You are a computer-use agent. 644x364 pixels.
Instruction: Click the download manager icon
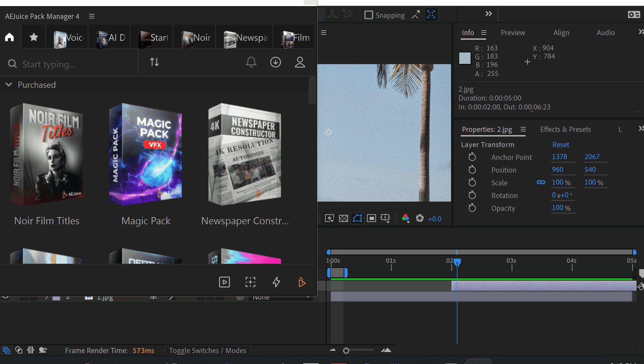[x=275, y=62]
